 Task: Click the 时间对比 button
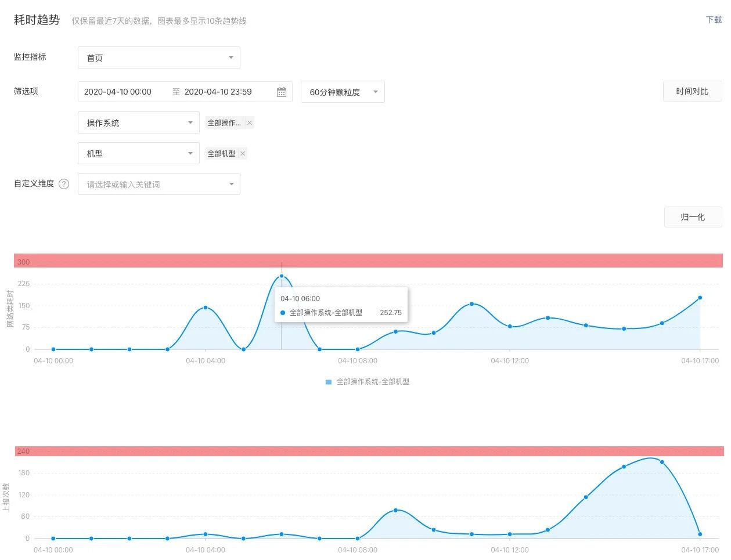tap(693, 91)
